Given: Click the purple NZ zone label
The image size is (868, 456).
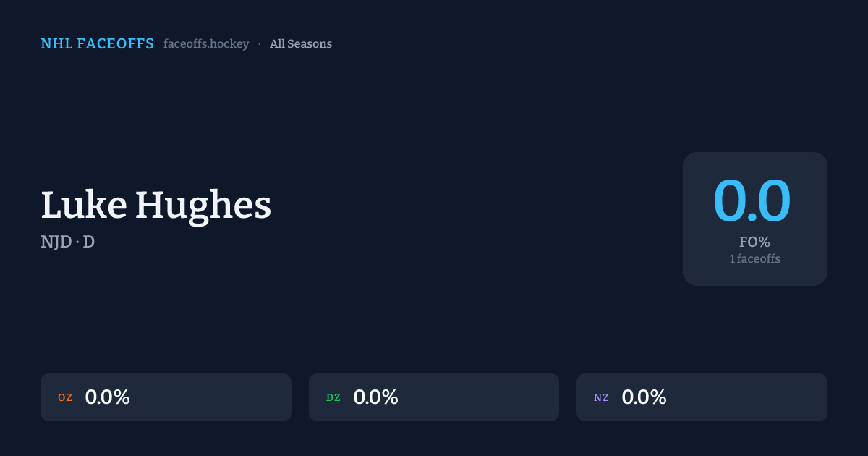Looking at the screenshot, I should (601, 397).
